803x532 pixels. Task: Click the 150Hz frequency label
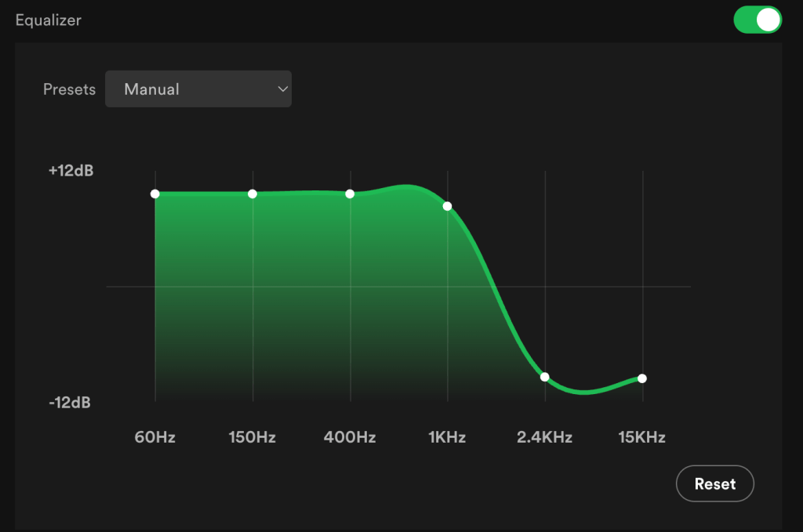pyautogui.click(x=253, y=437)
